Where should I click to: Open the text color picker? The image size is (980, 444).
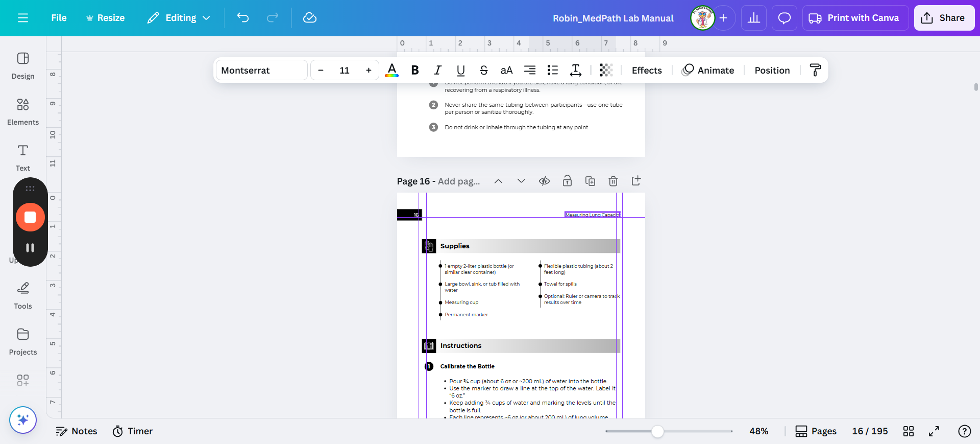[391, 71]
